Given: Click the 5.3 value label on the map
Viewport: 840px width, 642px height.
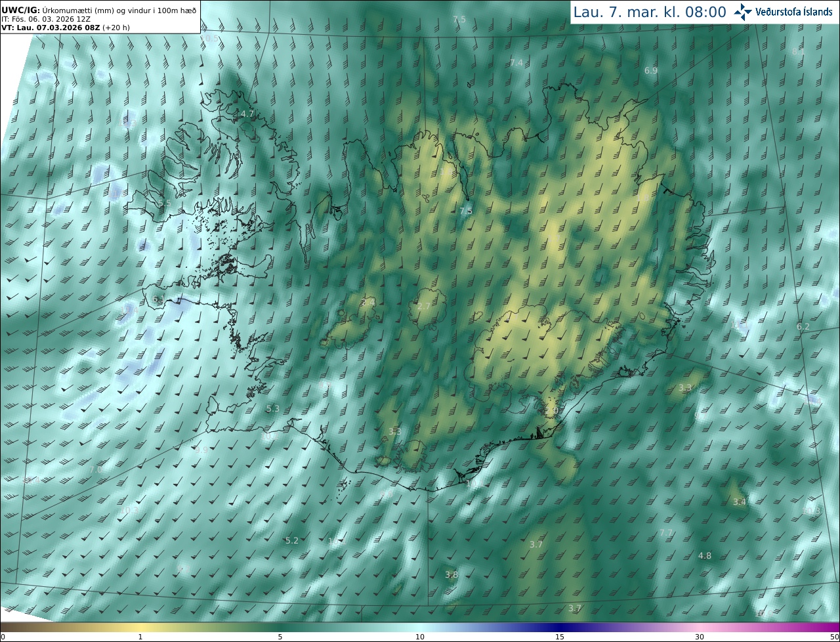Looking at the screenshot, I should click(x=273, y=408).
